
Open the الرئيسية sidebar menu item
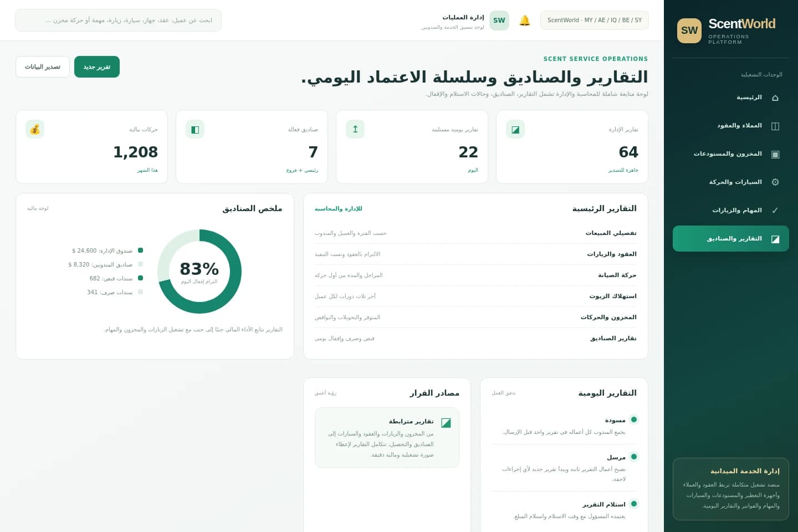coord(731,98)
